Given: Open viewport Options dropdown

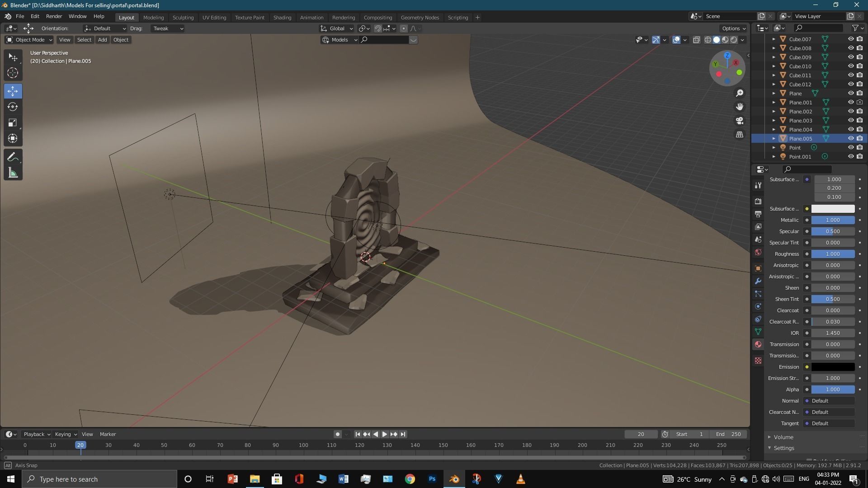Looking at the screenshot, I should [x=733, y=28].
